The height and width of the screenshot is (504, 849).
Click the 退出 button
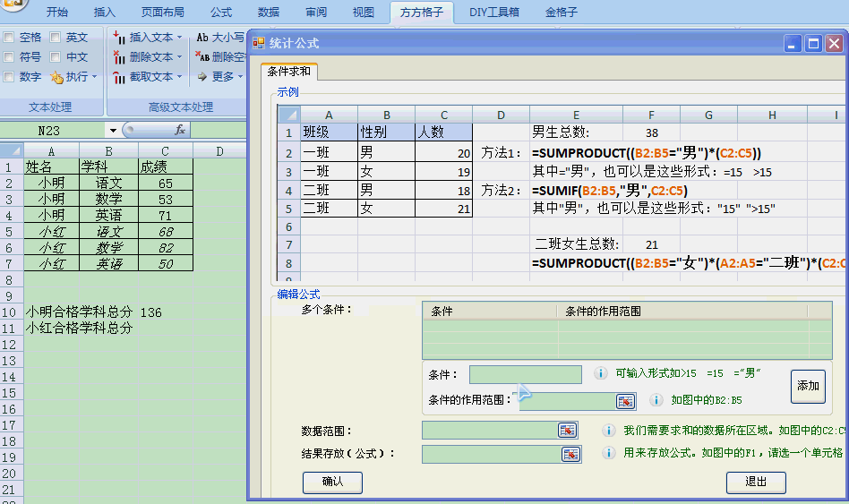pyautogui.click(x=755, y=482)
